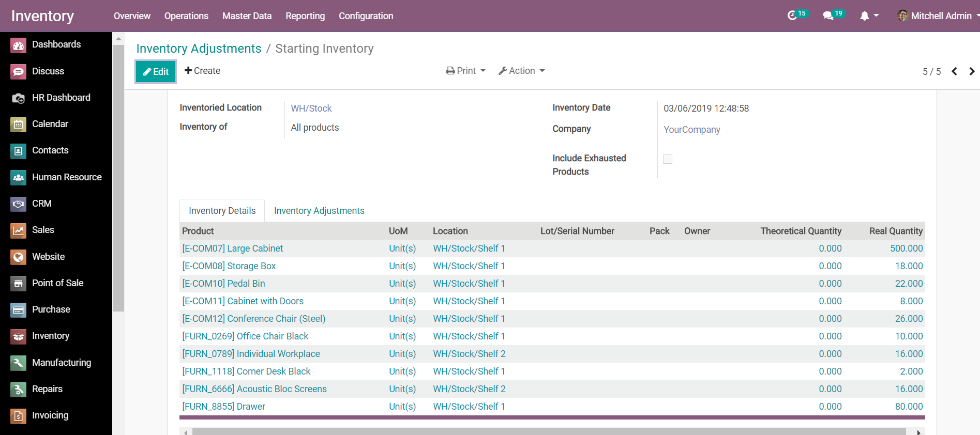Open the activities clock icon with 15 badge
980x435 pixels.
click(797, 15)
